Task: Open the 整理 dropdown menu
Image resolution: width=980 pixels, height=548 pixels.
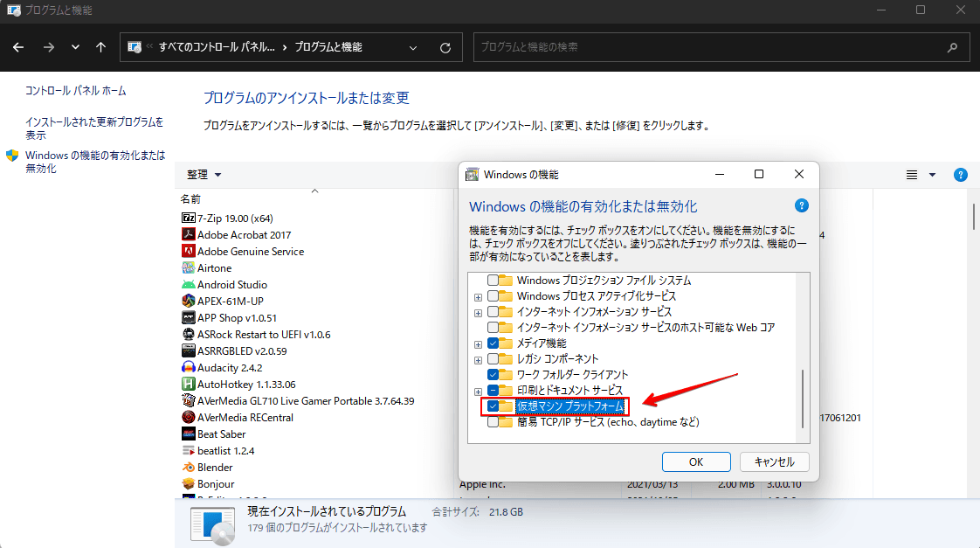Action: tap(204, 175)
